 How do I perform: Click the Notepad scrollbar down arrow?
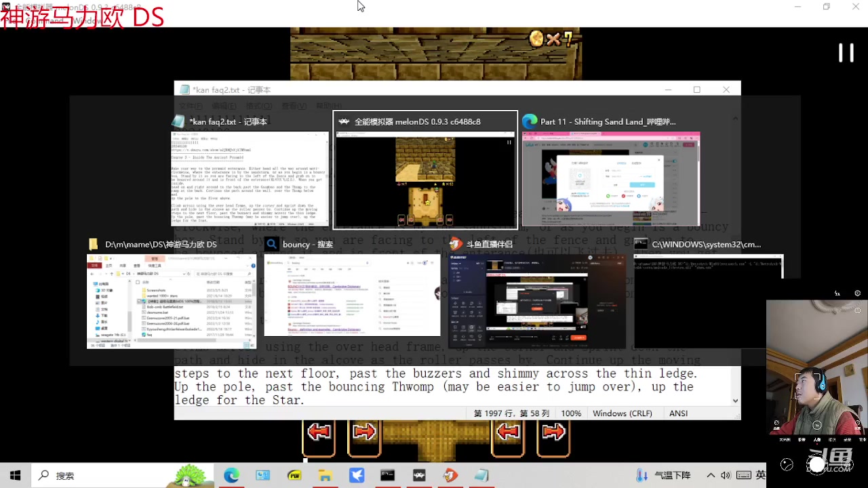(735, 401)
